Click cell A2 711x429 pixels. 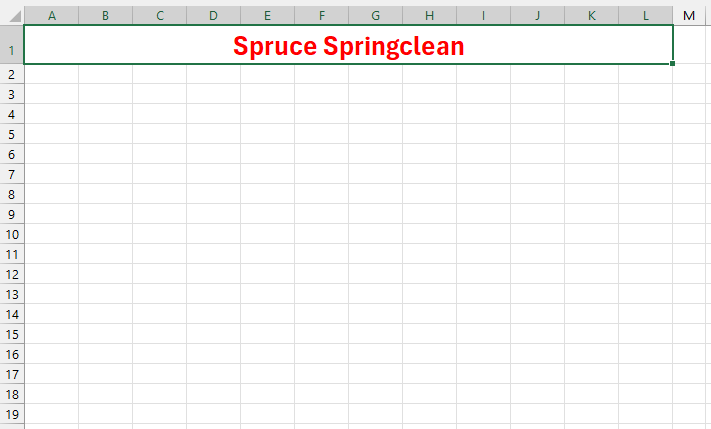pos(51,74)
